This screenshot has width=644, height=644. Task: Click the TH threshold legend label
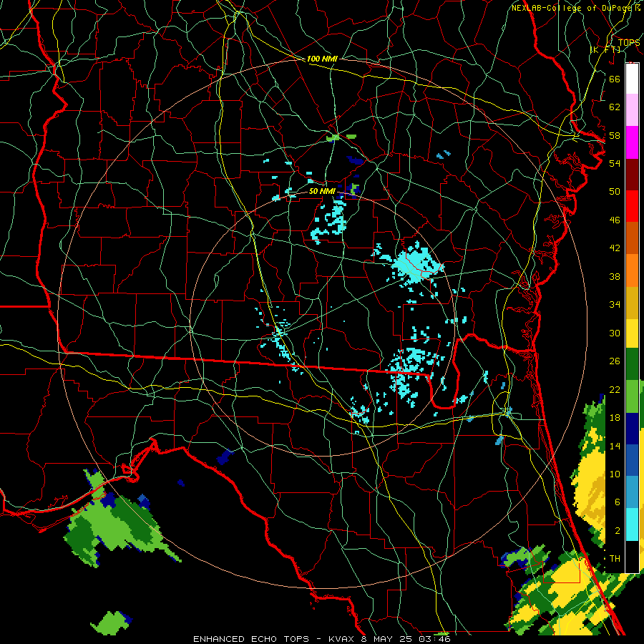click(615, 559)
